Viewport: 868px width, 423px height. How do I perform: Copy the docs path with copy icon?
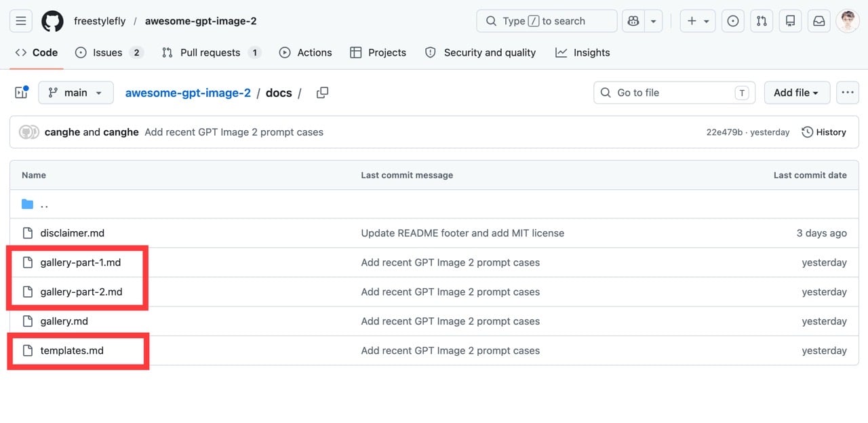pos(322,93)
